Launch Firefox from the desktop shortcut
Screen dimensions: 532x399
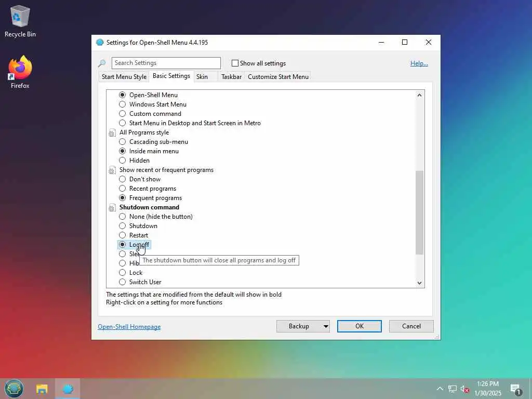coord(20,73)
